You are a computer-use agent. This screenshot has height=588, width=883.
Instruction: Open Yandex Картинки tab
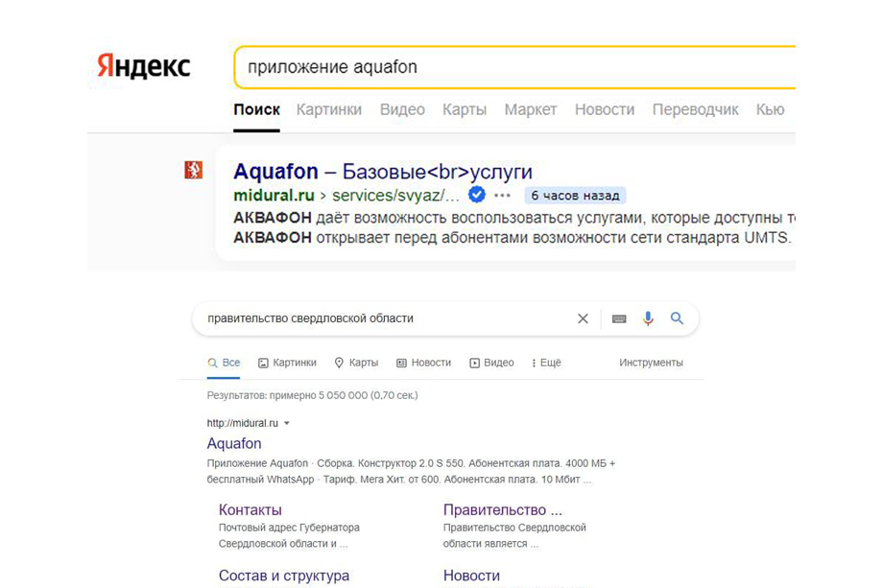pos(329,109)
